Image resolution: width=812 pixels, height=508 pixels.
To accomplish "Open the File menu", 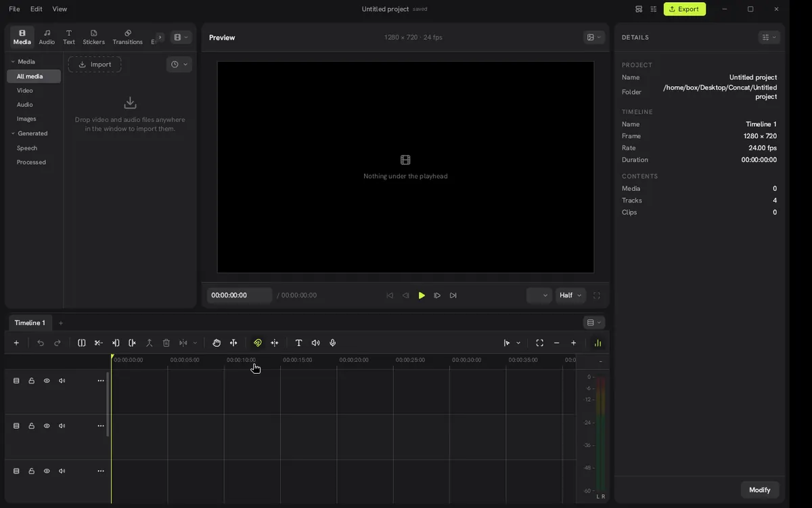I will [14, 9].
